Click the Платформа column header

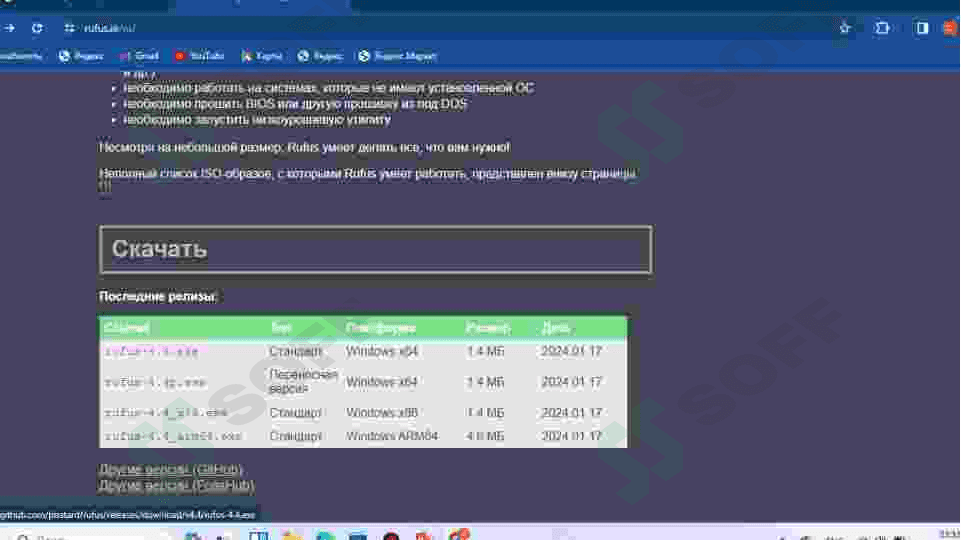[x=381, y=328]
